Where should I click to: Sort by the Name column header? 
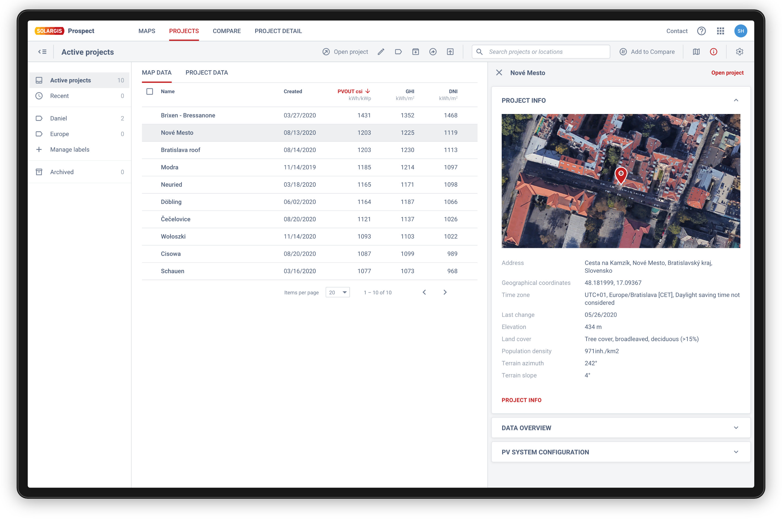coord(167,92)
